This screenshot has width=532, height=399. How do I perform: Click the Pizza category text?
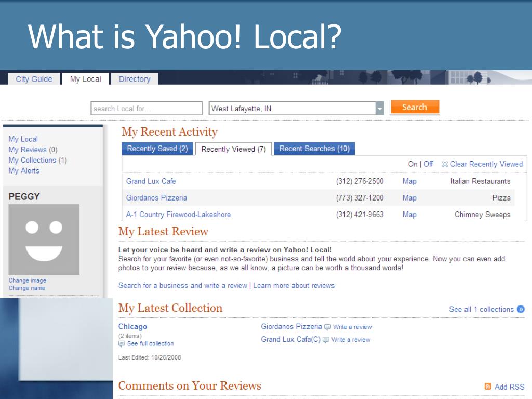tap(501, 198)
